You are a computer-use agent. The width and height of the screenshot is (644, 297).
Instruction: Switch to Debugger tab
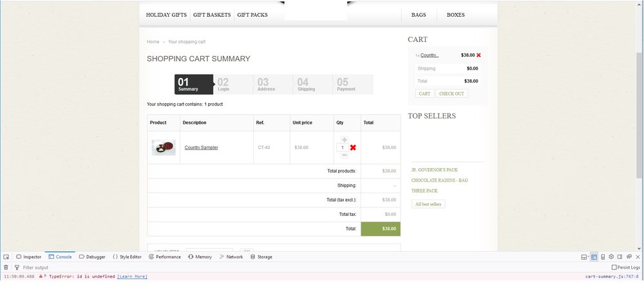pos(92,257)
